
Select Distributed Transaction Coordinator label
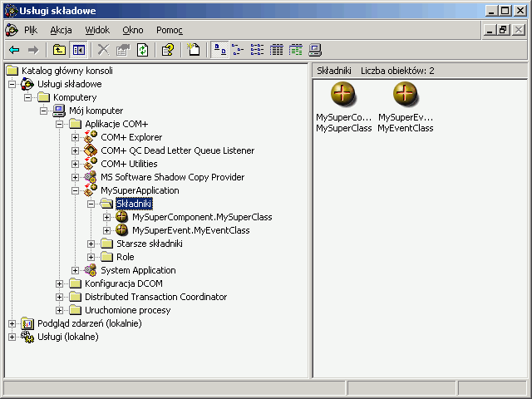coord(155,297)
